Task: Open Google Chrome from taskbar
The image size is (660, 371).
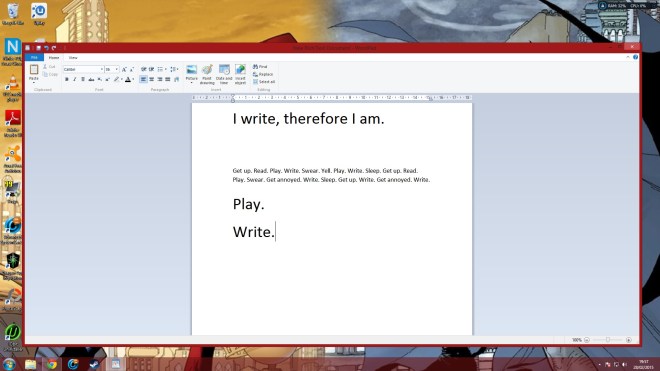Action: (x=52, y=364)
